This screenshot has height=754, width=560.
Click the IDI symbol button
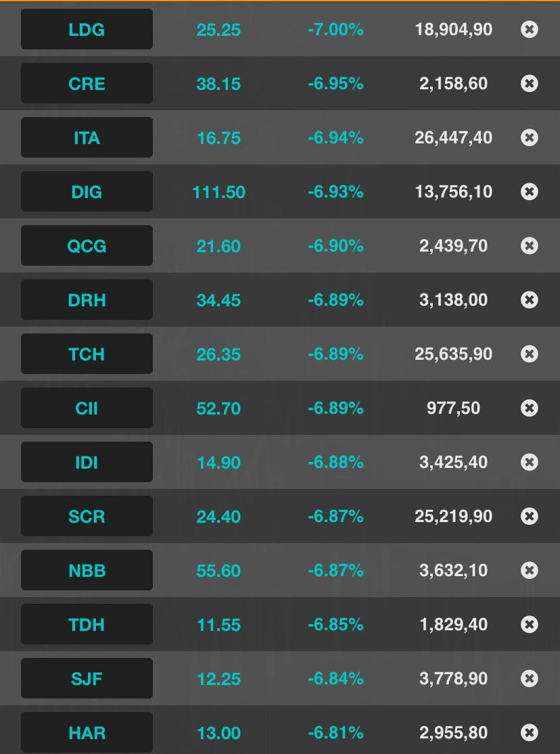click(87, 462)
